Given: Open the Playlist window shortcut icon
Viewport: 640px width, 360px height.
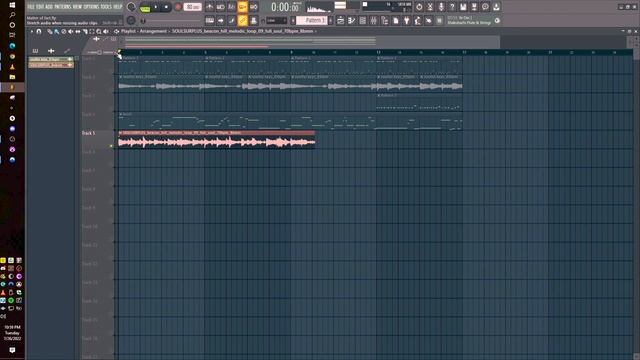Looking at the screenshot, I should [341, 20].
